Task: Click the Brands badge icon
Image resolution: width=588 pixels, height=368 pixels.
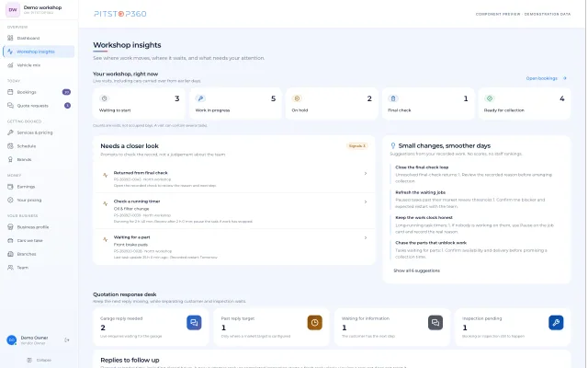Action: click(x=10, y=159)
